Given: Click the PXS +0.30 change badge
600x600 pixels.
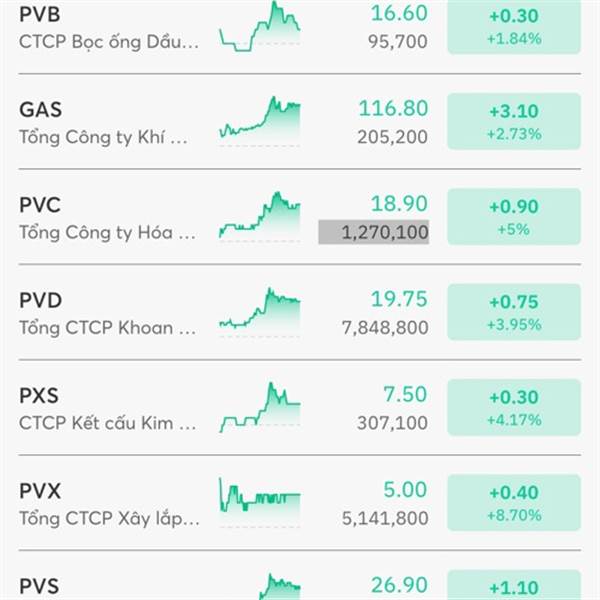Looking at the screenshot, I should [514, 407].
